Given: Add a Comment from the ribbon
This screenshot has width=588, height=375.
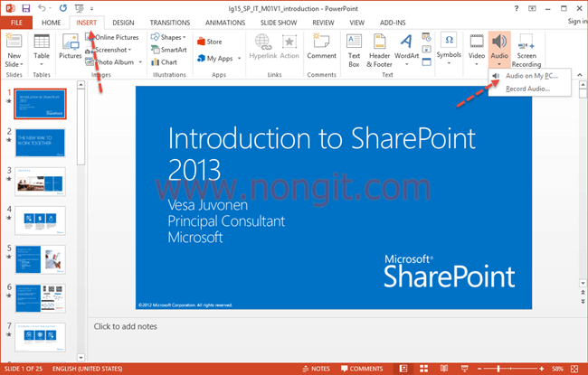Looking at the screenshot, I should click(321, 46).
